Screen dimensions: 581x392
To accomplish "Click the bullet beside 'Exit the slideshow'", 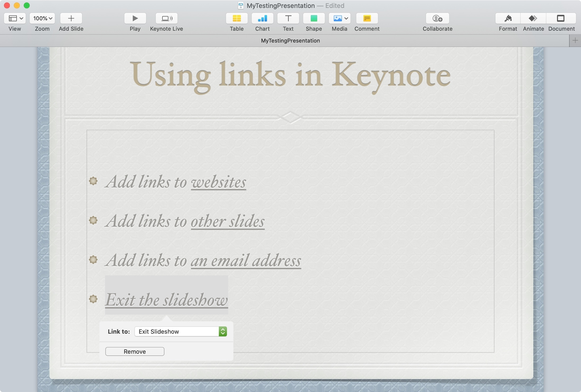I will point(93,299).
